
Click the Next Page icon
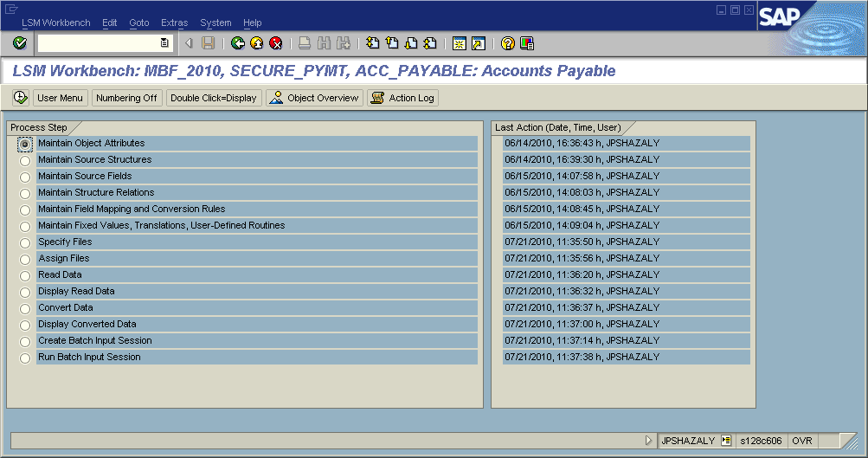pyautogui.click(x=411, y=43)
